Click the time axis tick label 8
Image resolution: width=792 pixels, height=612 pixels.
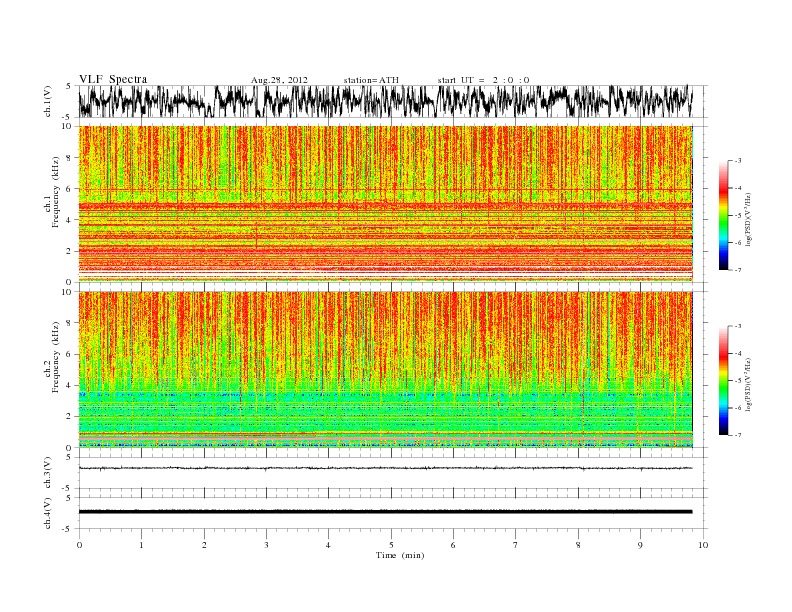pyautogui.click(x=578, y=545)
